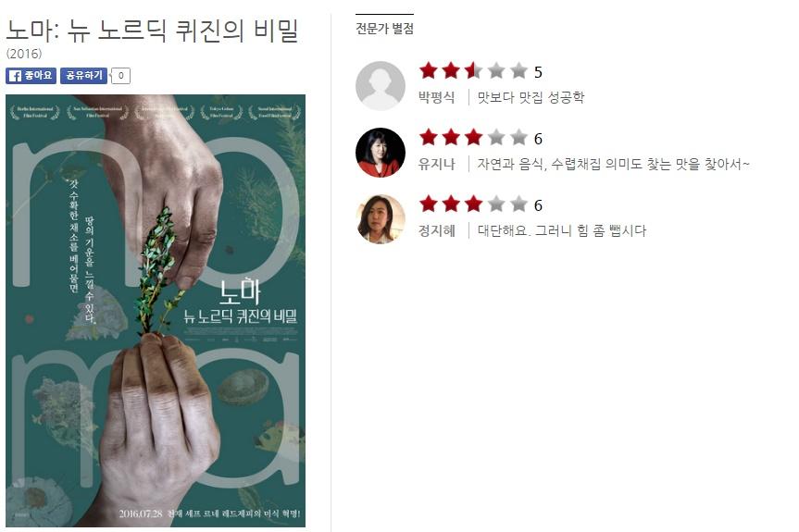The width and height of the screenshot is (799, 532).
Task: Click the last gray star in 정지혜's rating
Action: [x=518, y=204]
